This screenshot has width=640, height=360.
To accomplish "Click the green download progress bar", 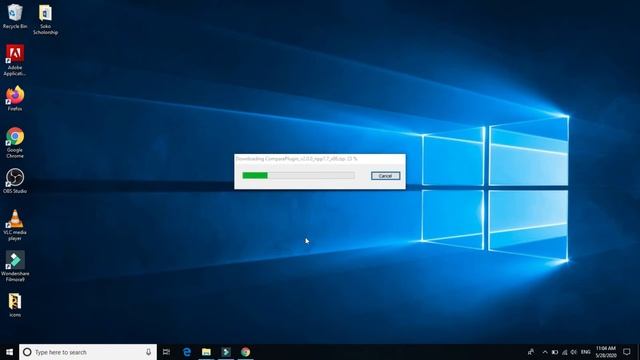I will 298,176.
